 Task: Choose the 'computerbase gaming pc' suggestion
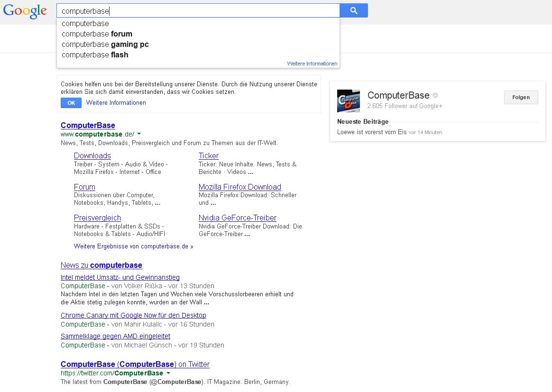click(x=198, y=45)
